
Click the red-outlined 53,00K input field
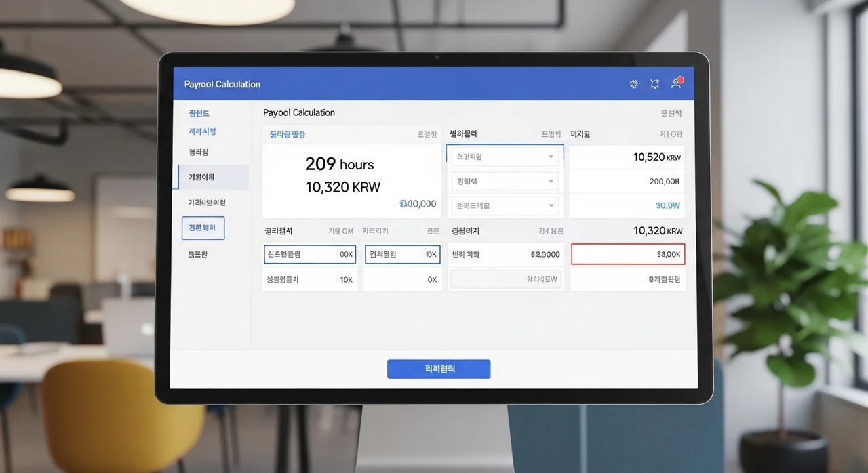tap(628, 254)
